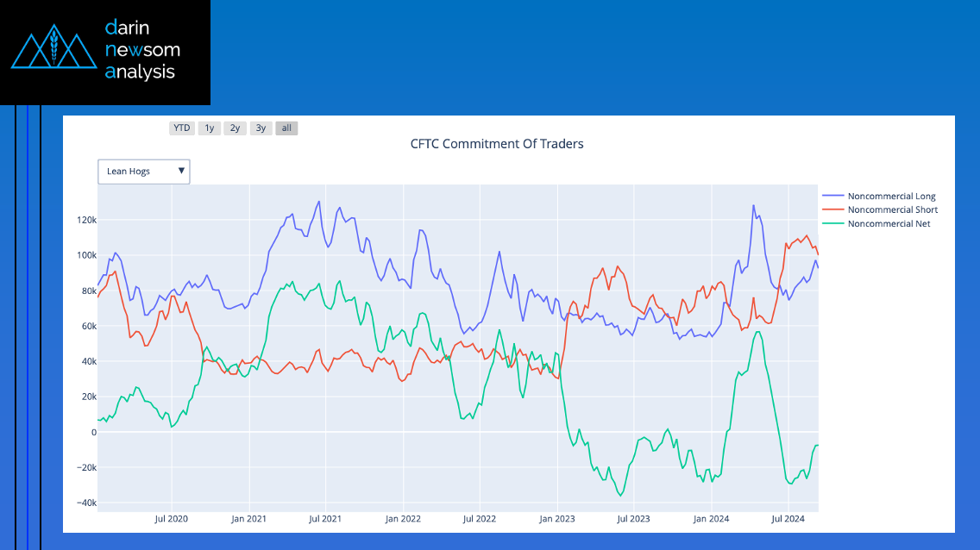This screenshot has height=550, width=980.
Task: Select the YTD range button
Action: 182,128
